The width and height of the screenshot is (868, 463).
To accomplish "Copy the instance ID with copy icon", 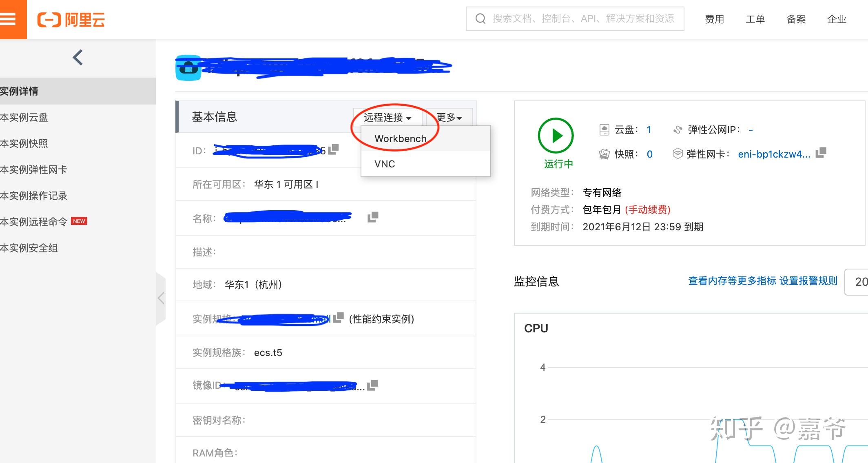I will (334, 149).
